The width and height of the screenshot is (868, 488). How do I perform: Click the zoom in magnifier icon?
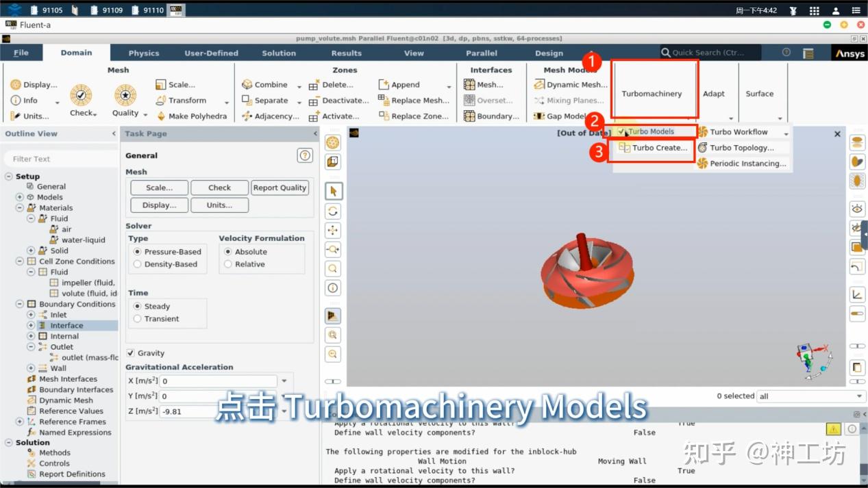[333, 335]
